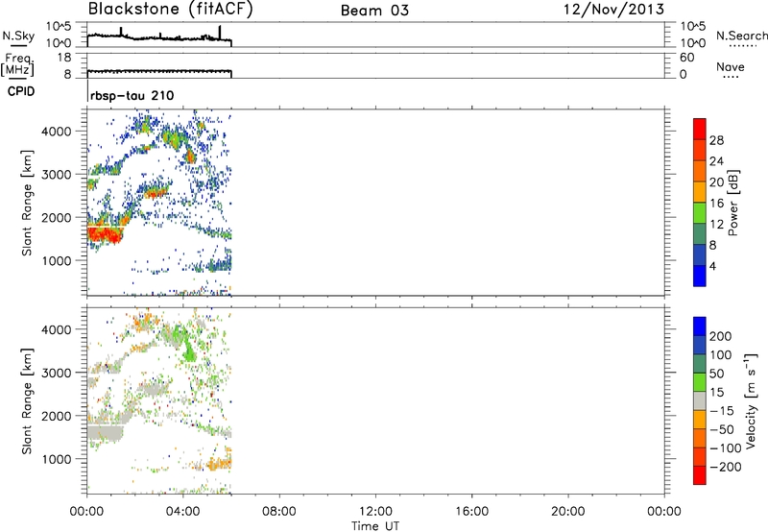Screen dimensions: 768x532
Task: Click 'Slant Range [km]' label of Power panel
Action: coord(27,203)
